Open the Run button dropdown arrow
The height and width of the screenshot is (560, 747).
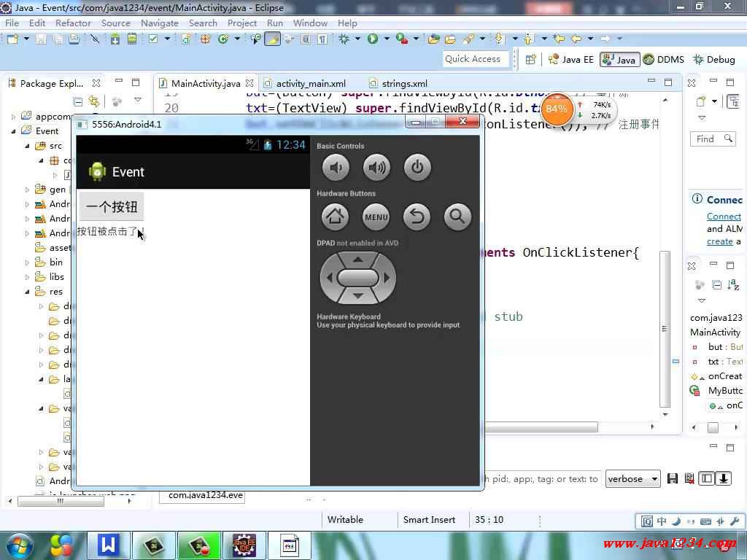point(387,39)
